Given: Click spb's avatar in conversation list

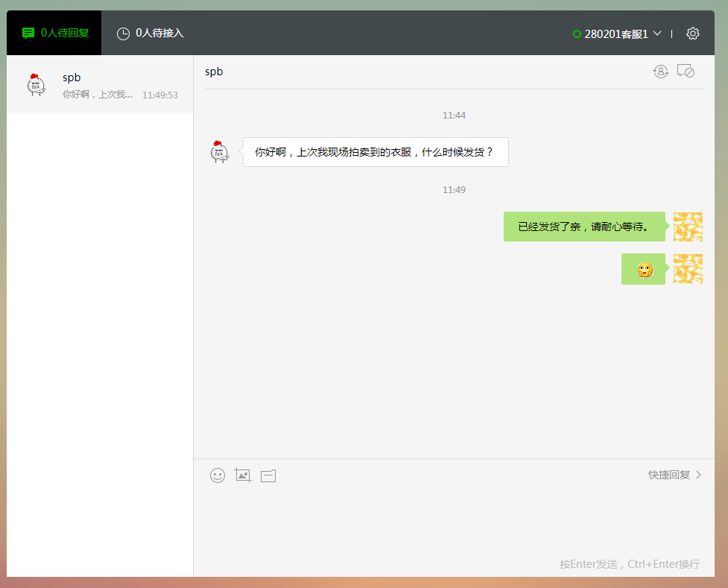Looking at the screenshot, I should point(37,84).
